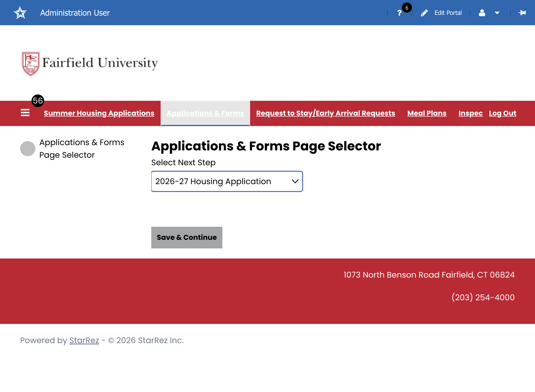This screenshot has width=535, height=392.
Task: Click the gray step progress circle
Action: tap(28, 149)
